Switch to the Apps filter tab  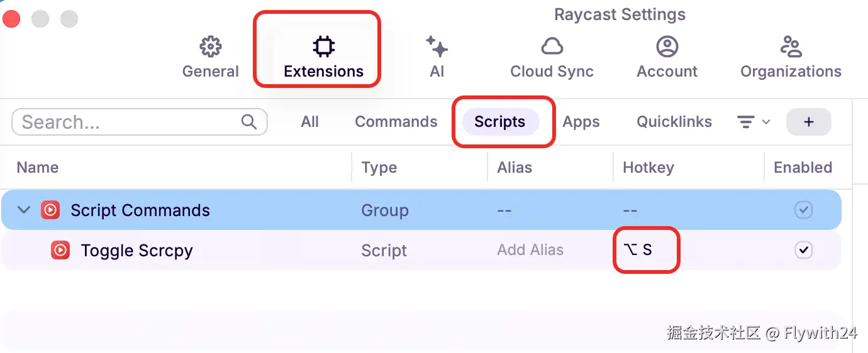581,122
